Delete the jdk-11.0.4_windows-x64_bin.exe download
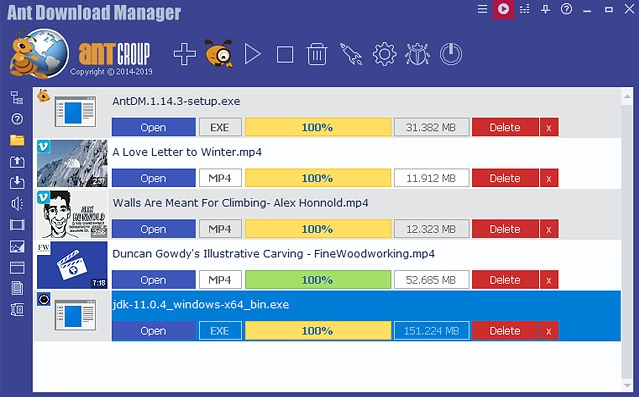639x397 pixels. [505, 331]
